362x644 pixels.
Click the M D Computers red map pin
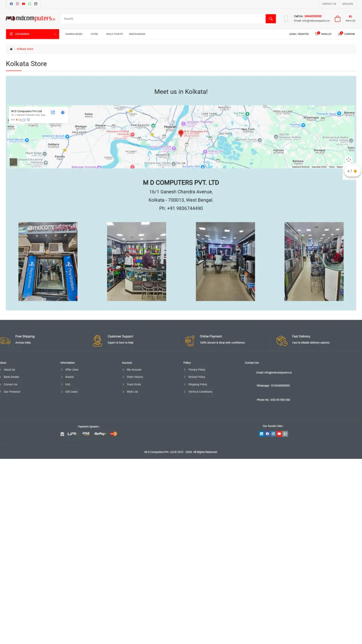(x=181, y=133)
